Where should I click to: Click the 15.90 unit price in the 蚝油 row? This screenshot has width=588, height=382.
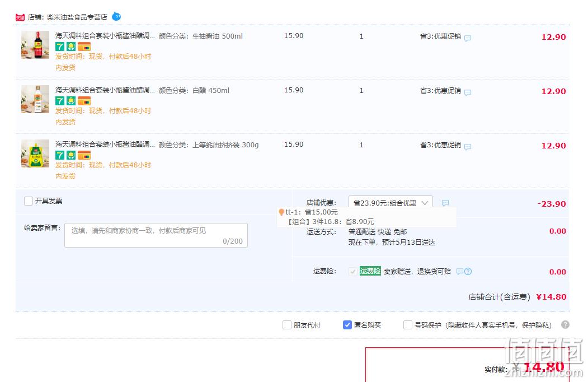pyautogui.click(x=294, y=145)
